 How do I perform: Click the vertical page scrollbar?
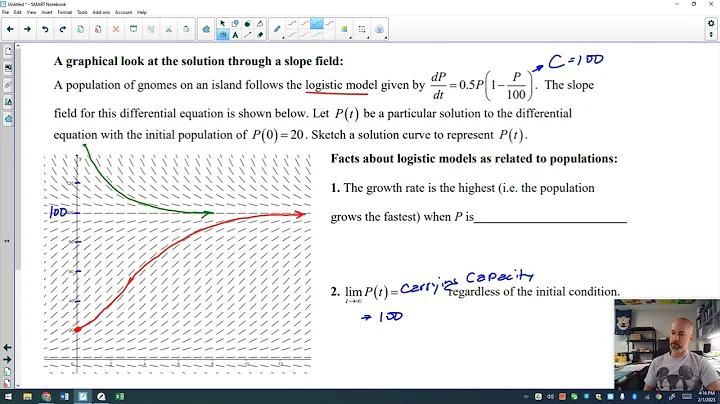pos(18,158)
